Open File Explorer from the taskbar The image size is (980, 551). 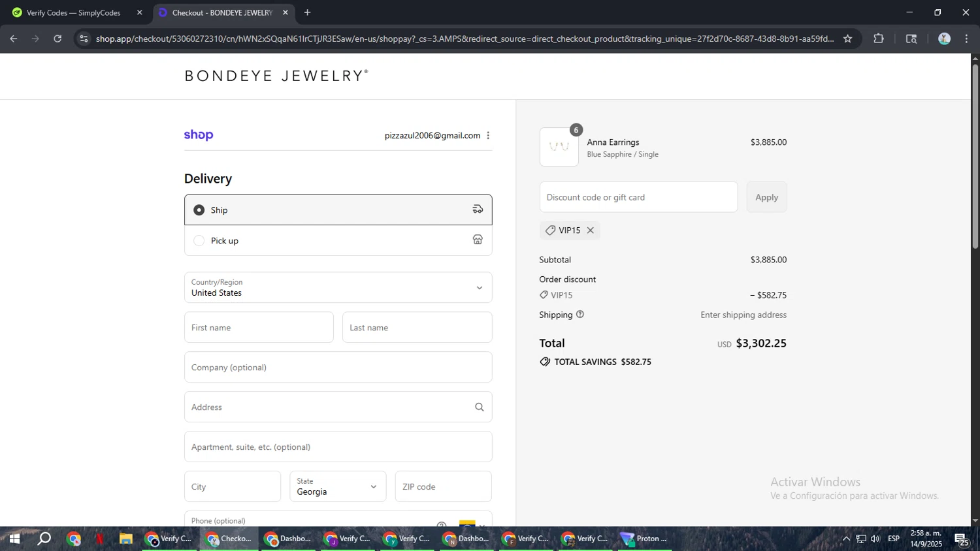tap(126, 539)
